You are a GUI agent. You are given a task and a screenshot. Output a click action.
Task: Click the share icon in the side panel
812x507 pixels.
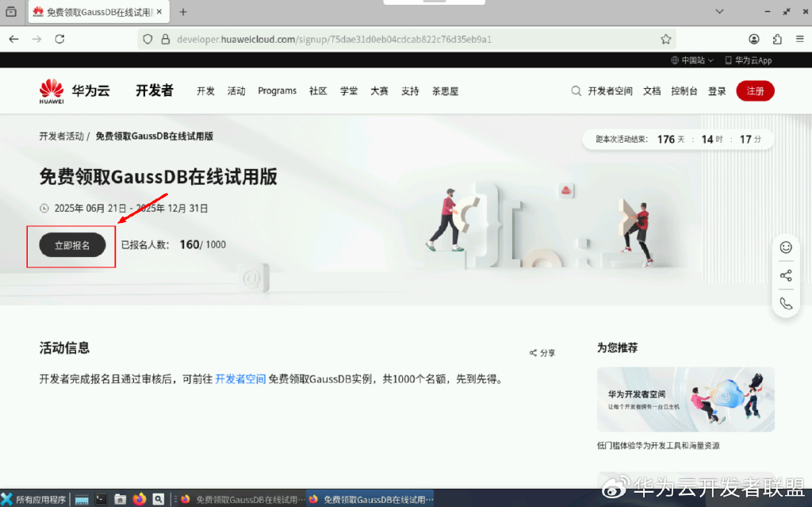pos(786,275)
